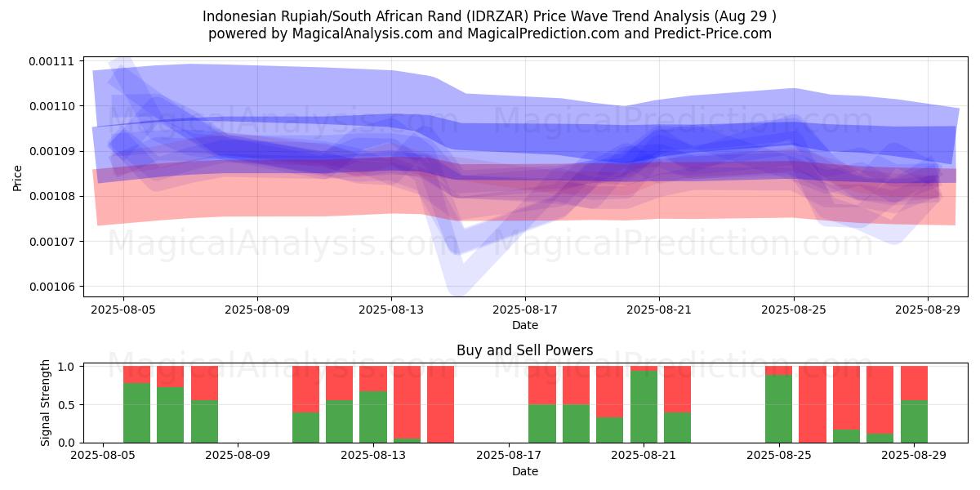The width and height of the screenshot is (980, 490).
Task: Select the full red bar near 2025-08-15
Action: (x=440, y=404)
